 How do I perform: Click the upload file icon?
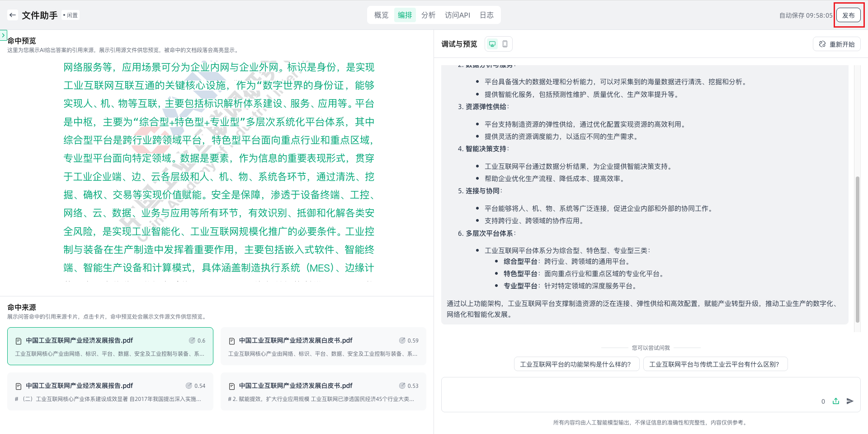click(836, 401)
